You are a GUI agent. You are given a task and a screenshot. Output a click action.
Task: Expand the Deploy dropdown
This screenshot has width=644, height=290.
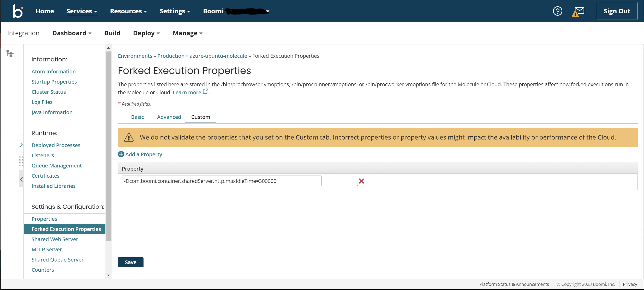pyautogui.click(x=146, y=33)
